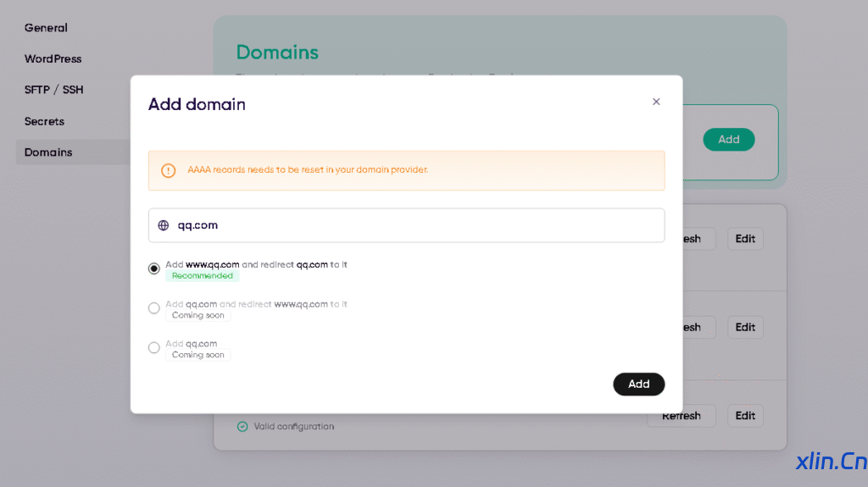Open the SFTP / SSH section
Viewport: 868px width, 487px height.
click(53, 90)
